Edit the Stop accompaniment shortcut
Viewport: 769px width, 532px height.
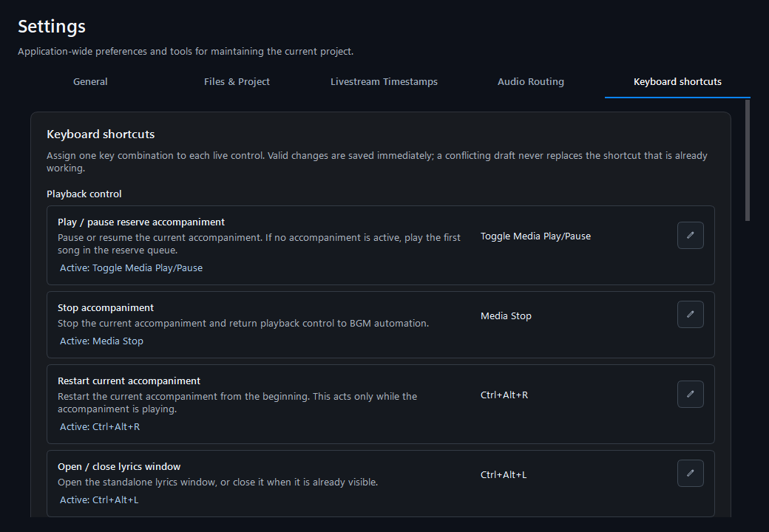pos(690,315)
